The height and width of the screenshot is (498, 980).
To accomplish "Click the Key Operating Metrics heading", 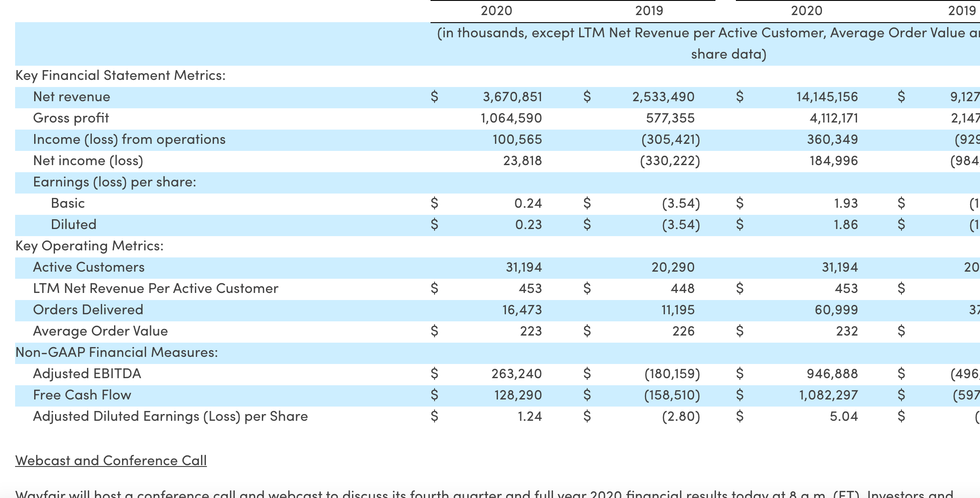I will click(x=89, y=246).
